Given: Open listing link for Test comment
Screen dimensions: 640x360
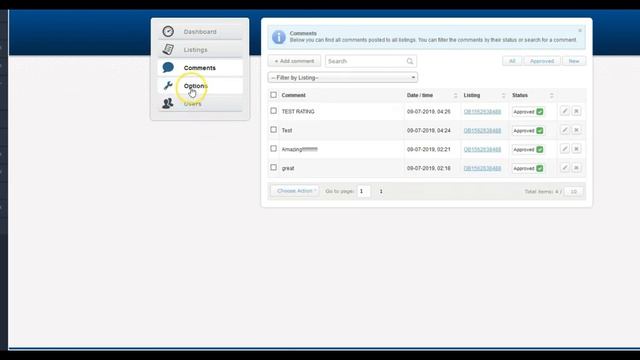Looking at the screenshot, I should (x=482, y=131).
